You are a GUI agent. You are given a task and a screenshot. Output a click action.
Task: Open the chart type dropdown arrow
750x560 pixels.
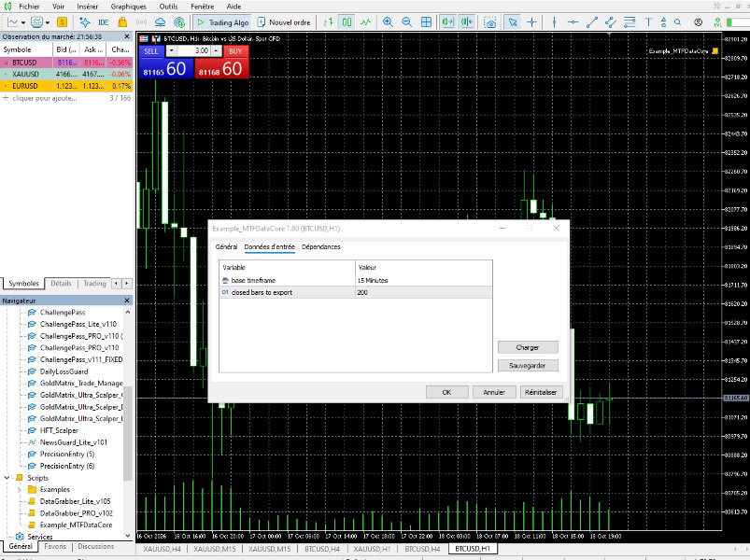[23, 22]
